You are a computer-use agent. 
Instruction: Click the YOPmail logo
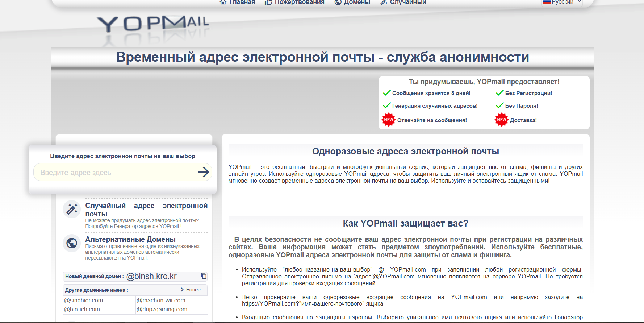pos(153,24)
